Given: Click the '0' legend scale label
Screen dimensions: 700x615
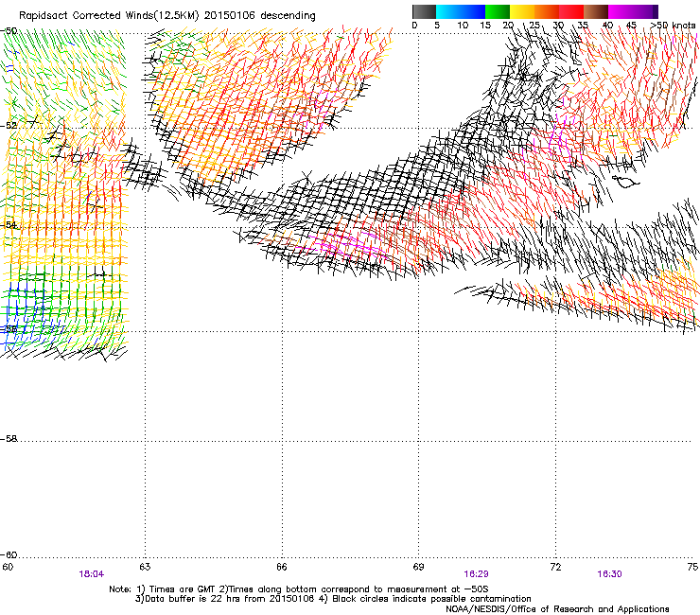Looking at the screenshot, I should pos(414,26).
